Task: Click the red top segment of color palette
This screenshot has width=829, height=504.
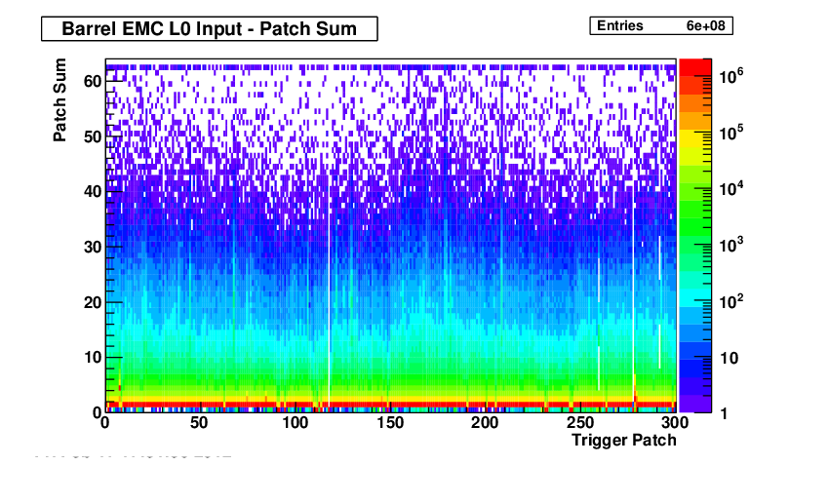Action: coord(695,67)
